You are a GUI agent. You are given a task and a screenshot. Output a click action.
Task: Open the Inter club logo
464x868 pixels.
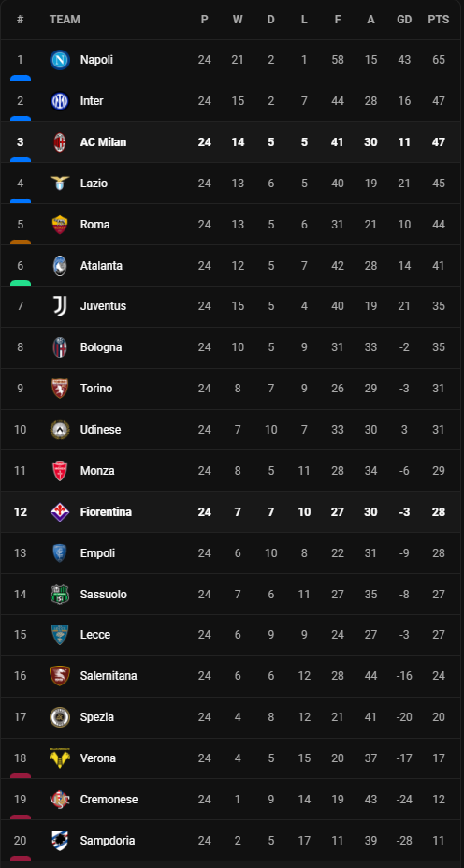(x=60, y=101)
